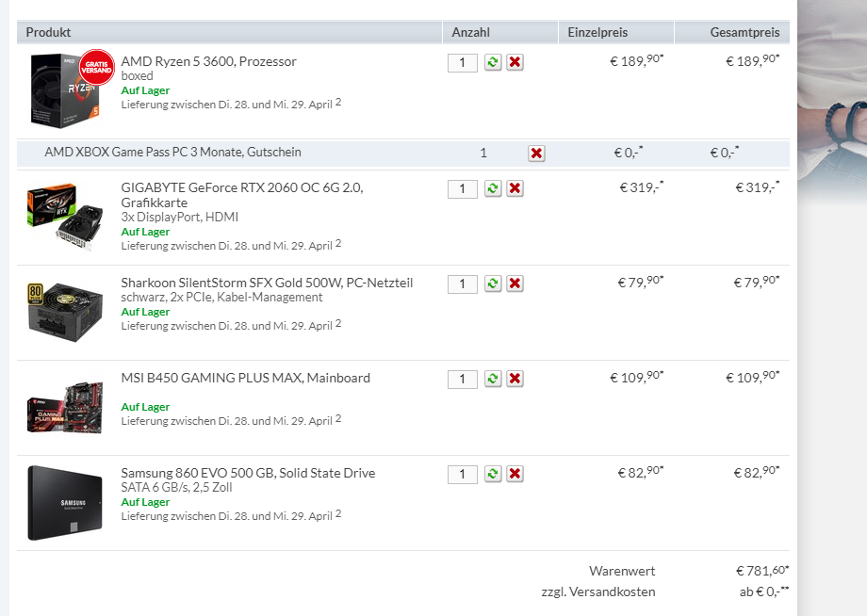
Task: Remove AMD XBOX Game Pass voucher
Action: tap(536, 153)
